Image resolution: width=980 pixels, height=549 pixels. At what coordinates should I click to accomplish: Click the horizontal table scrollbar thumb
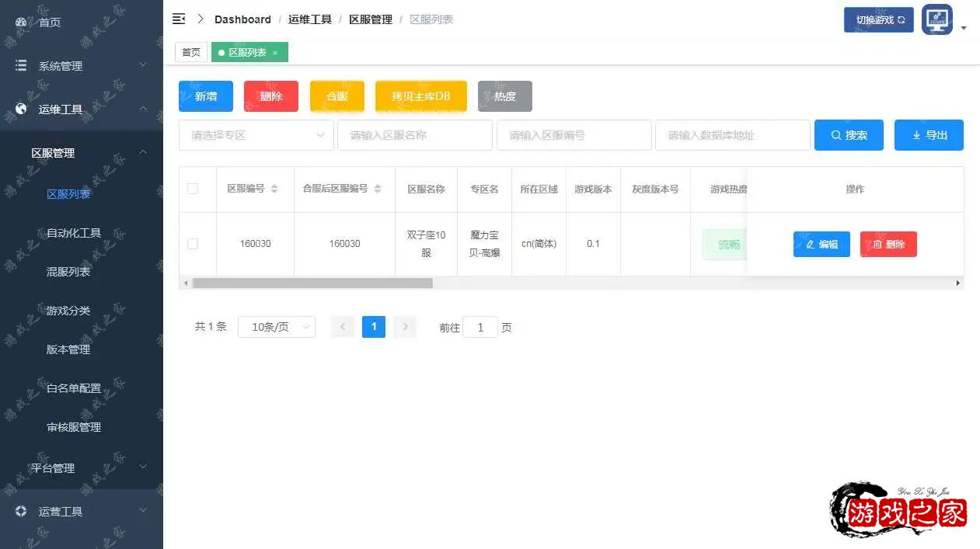tap(312, 283)
